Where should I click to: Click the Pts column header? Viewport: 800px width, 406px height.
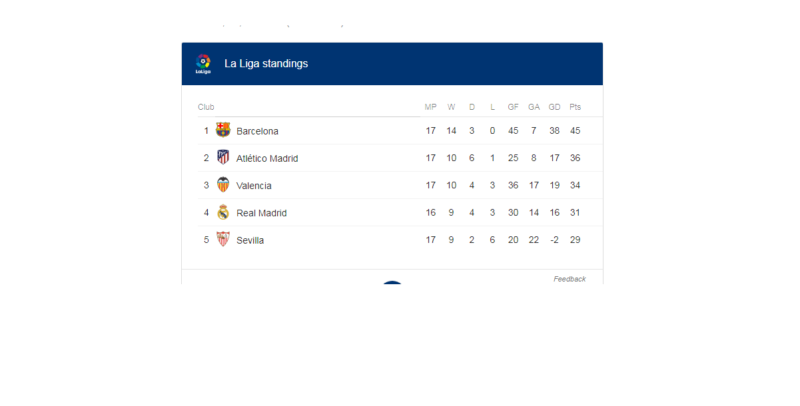tap(575, 107)
